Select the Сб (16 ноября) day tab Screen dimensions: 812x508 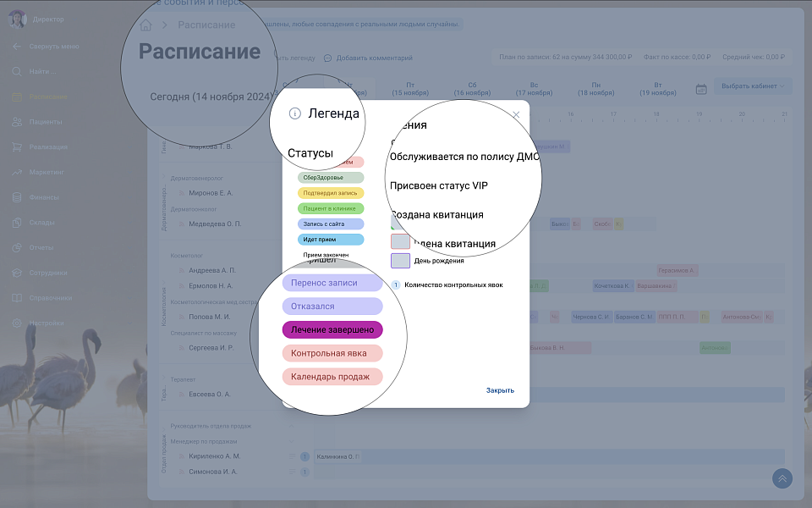pyautogui.click(x=472, y=89)
